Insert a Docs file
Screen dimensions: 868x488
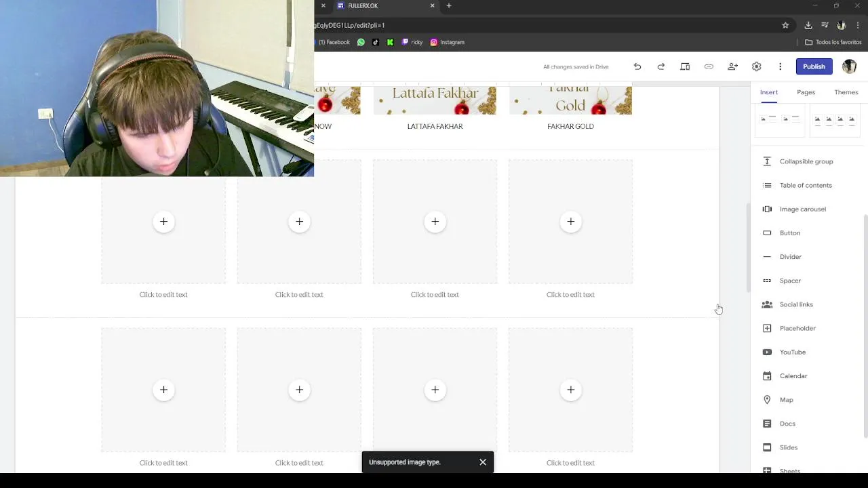(x=787, y=424)
